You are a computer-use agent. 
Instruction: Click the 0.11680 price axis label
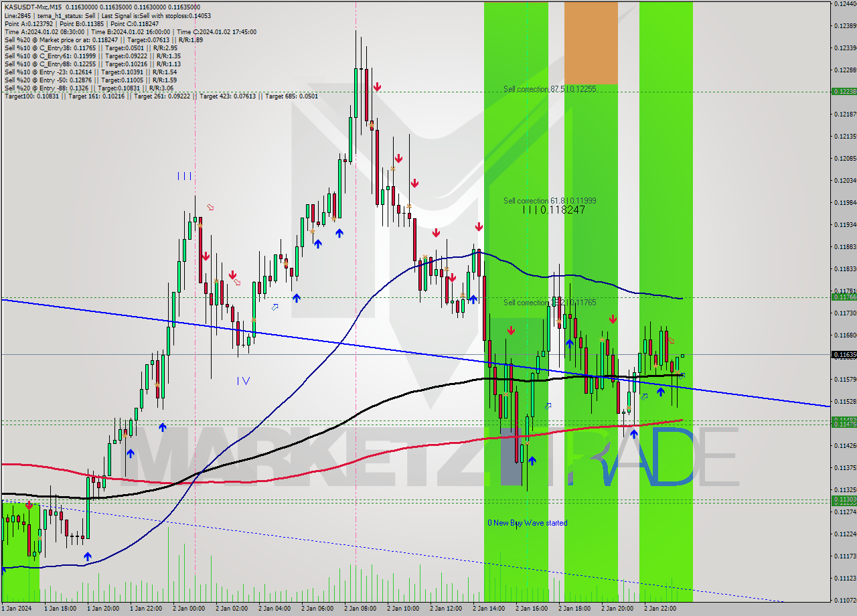(x=845, y=335)
